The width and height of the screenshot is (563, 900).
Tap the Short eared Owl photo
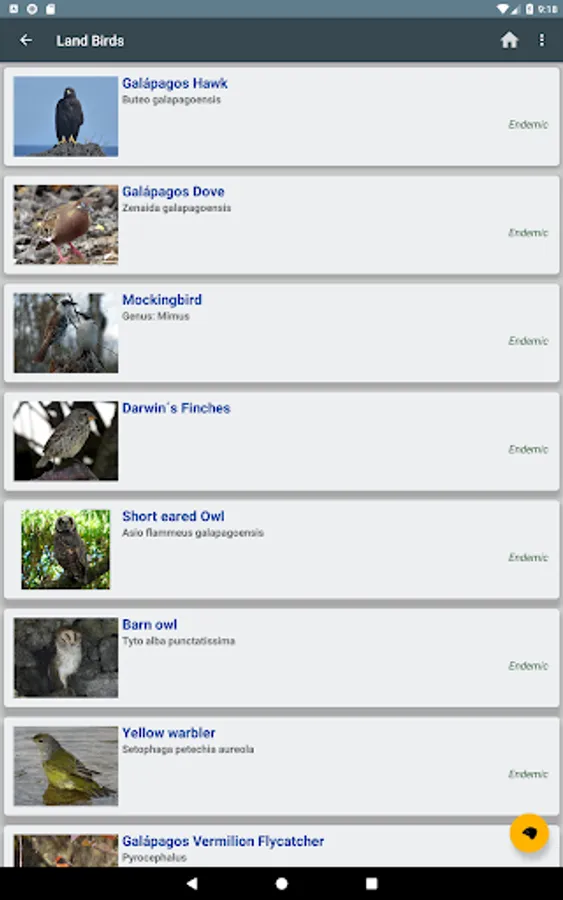(65, 549)
